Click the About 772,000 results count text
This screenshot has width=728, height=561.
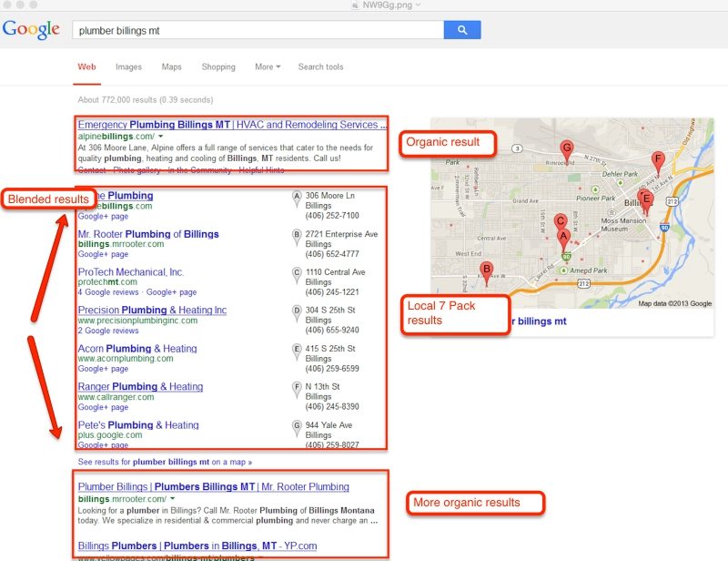146,100
